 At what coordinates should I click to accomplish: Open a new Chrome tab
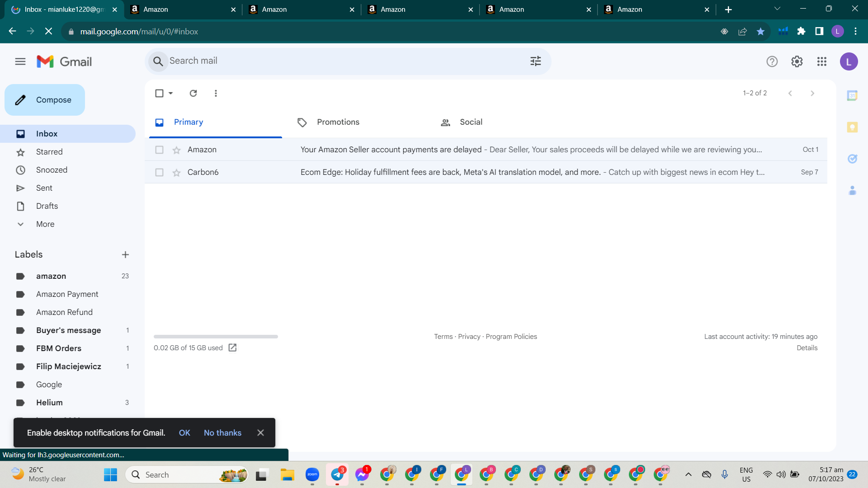728,9
